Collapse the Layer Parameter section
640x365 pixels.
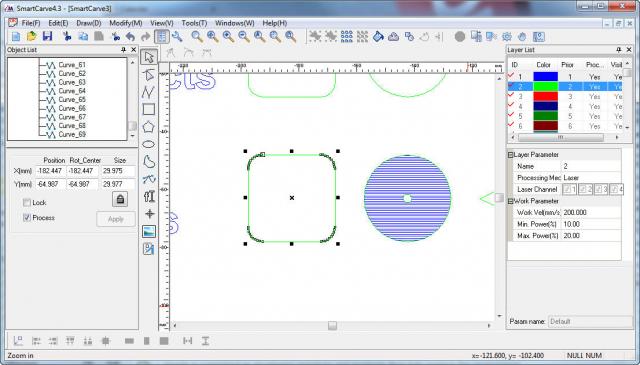pos(510,155)
